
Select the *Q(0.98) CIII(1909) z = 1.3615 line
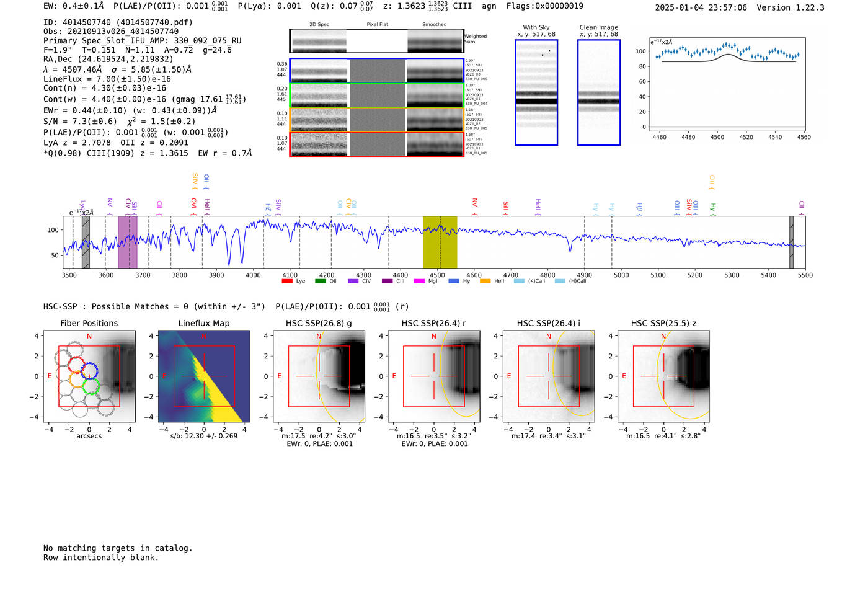click(148, 153)
